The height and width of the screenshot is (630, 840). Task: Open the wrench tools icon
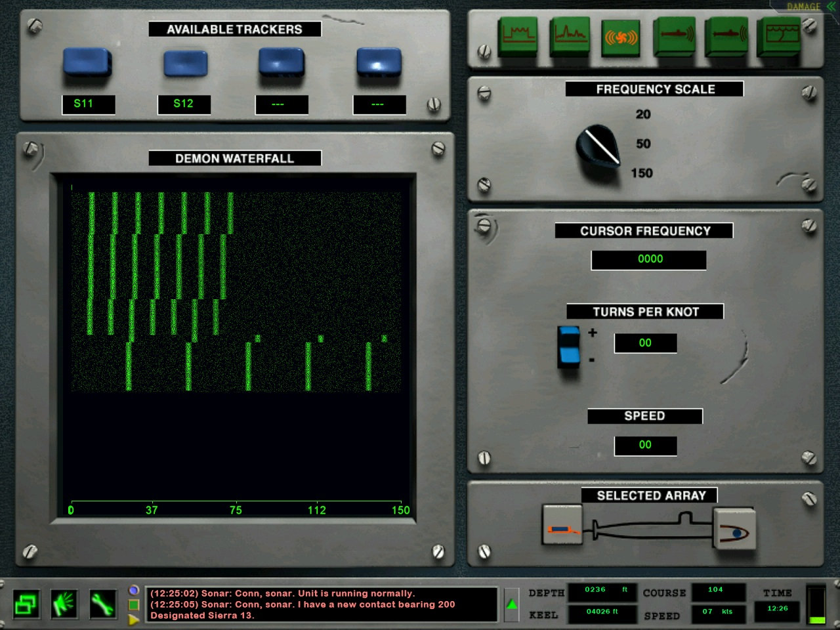(102, 604)
